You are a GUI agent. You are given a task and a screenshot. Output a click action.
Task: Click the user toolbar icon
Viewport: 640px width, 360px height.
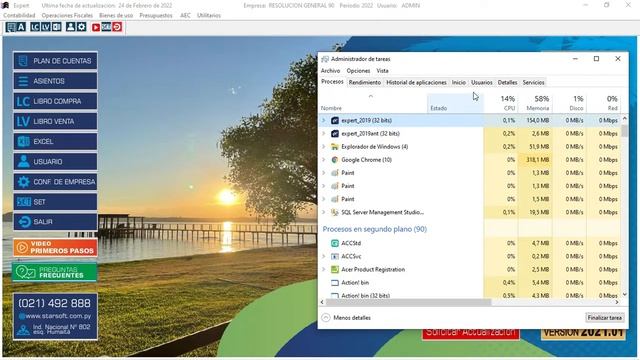click(x=71, y=27)
